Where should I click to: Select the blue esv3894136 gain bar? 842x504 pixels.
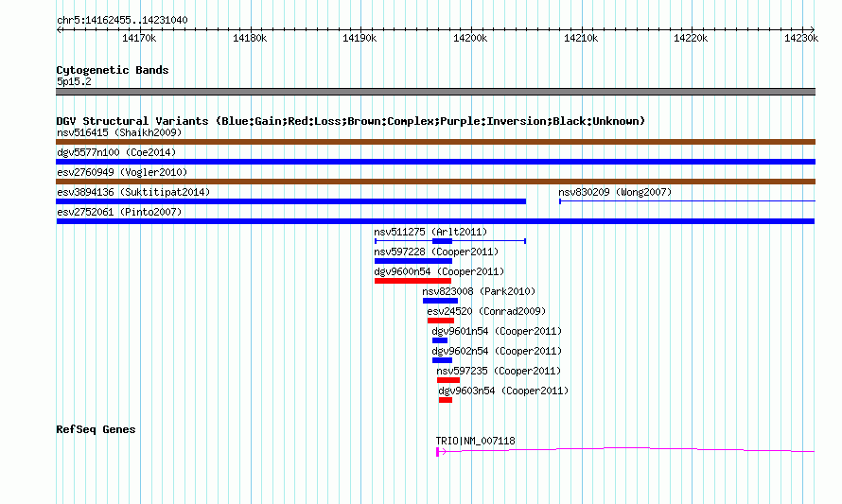[291, 201]
